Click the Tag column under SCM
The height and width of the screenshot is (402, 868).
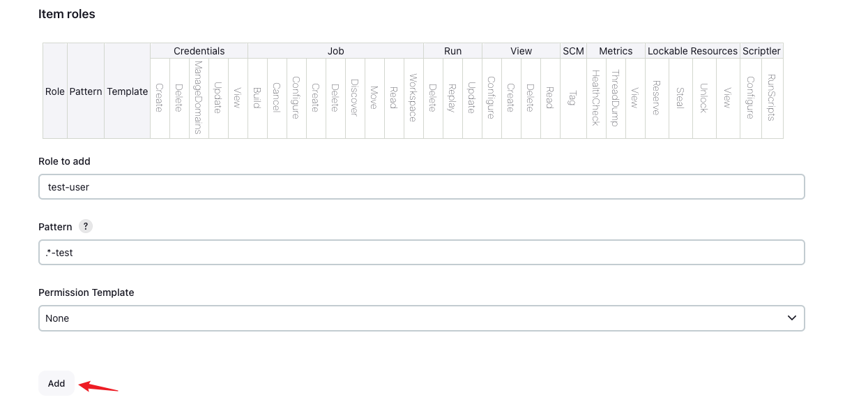click(x=573, y=98)
